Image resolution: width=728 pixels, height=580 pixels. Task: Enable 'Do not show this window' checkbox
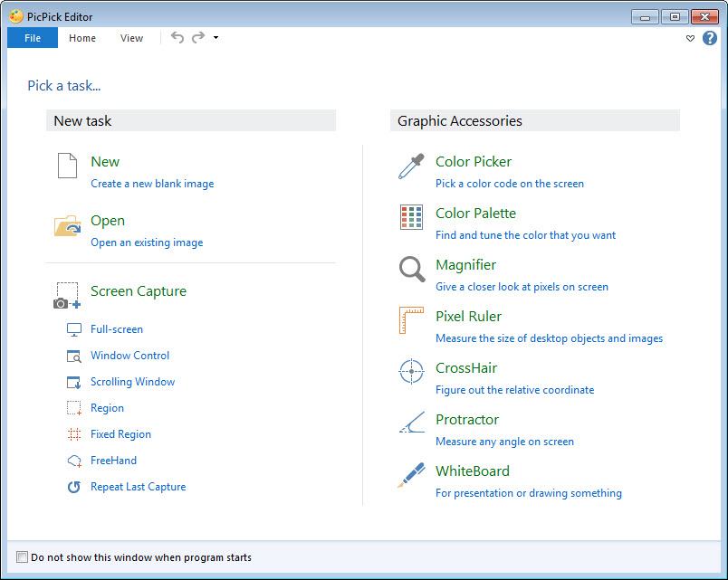tap(22, 556)
